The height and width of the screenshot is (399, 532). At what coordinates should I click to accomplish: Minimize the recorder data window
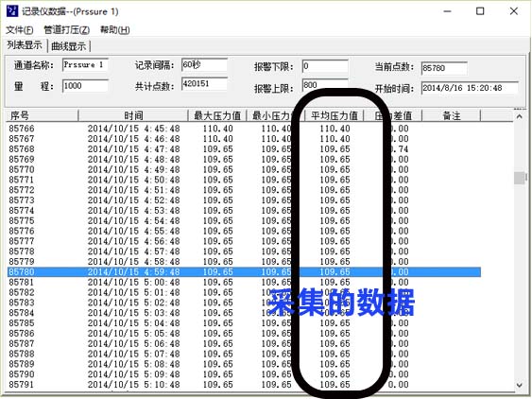pyautogui.click(x=448, y=11)
